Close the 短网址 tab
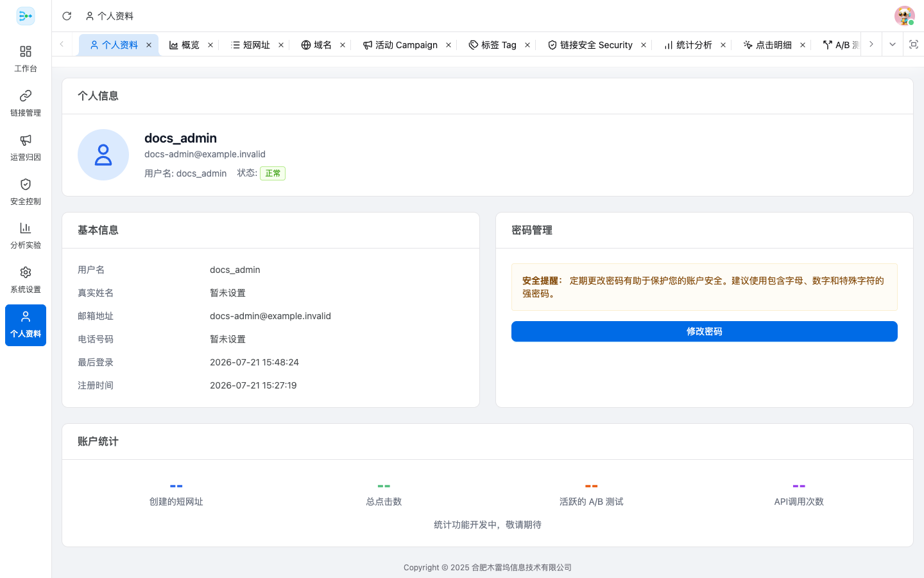 (281, 45)
